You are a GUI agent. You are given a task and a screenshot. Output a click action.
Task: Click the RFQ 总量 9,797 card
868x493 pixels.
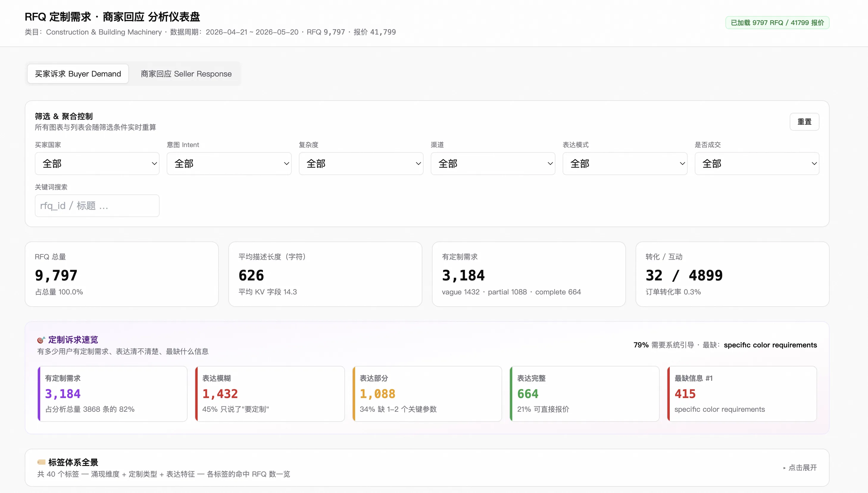point(122,274)
